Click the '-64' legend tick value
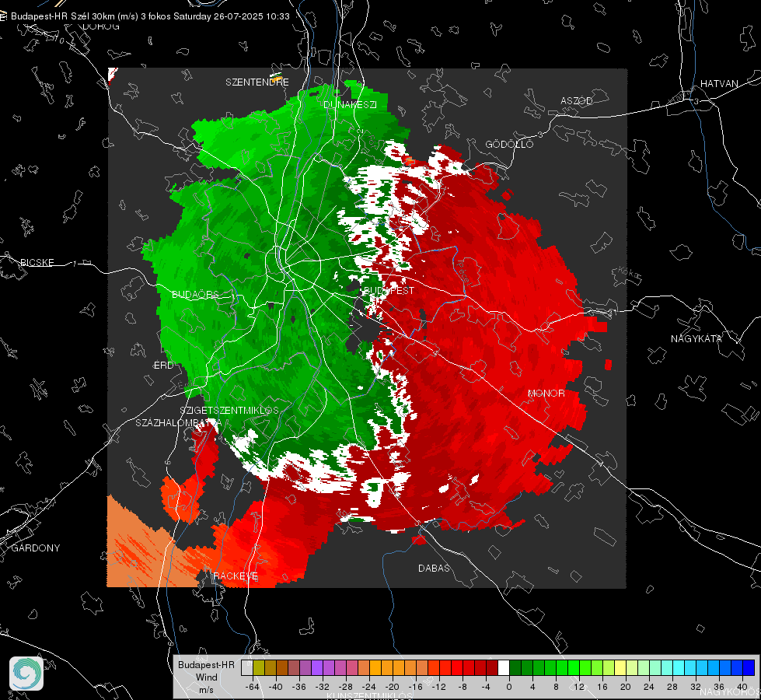The width and height of the screenshot is (761, 700). point(253,687)
